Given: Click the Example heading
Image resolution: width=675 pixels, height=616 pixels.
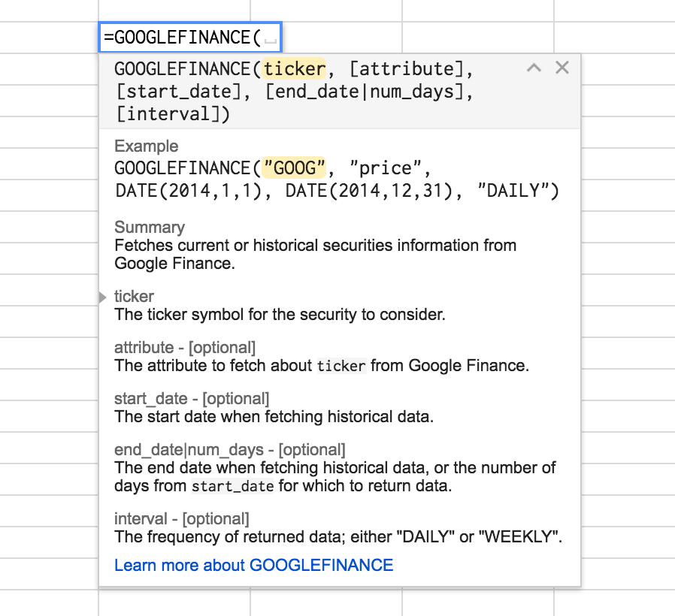Looking at the screenshot, I should (x=147, y=146).
